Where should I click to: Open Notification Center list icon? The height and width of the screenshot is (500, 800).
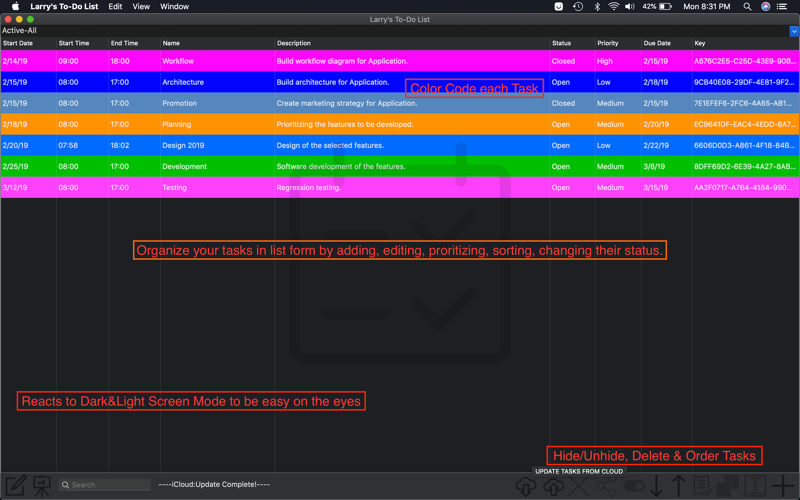coord(782,7)
